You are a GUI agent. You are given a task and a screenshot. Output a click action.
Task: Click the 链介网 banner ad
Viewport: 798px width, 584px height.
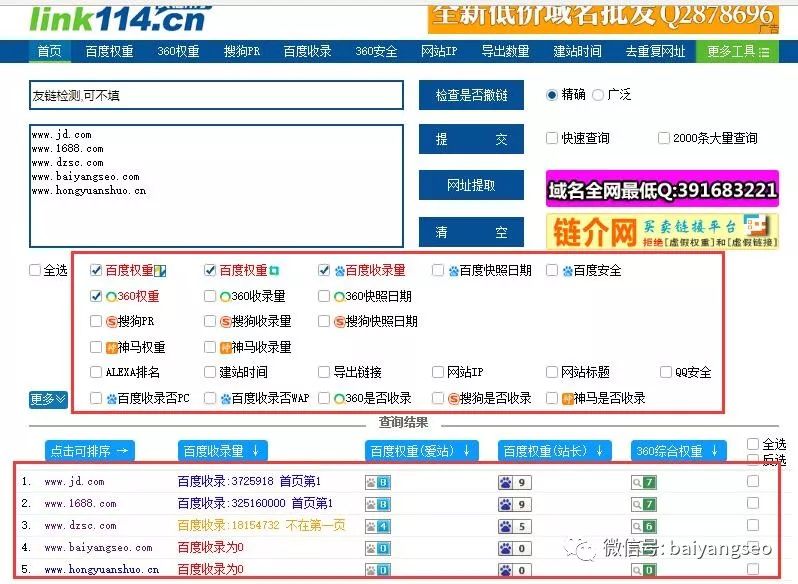tap(662, 231)
